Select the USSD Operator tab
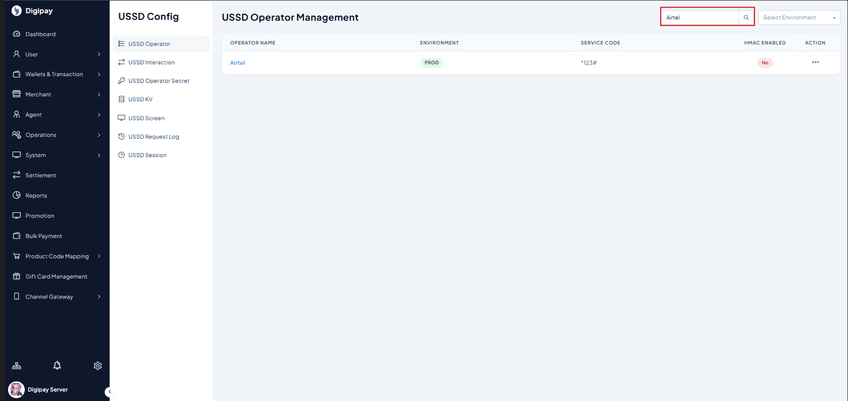Image resolution: width=848 pixels, height=401 pixels. tap(162, 44)
